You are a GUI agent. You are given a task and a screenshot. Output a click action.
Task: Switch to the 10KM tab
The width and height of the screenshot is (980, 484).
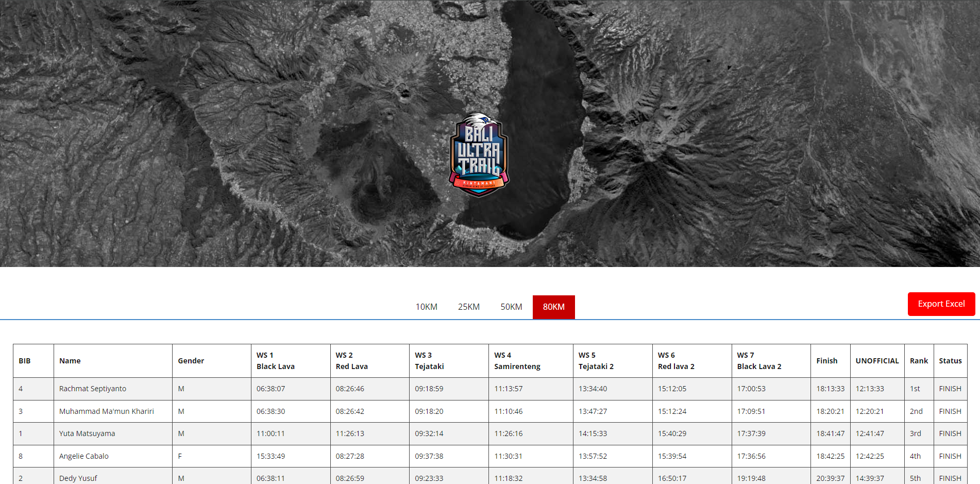pos(426,307)
